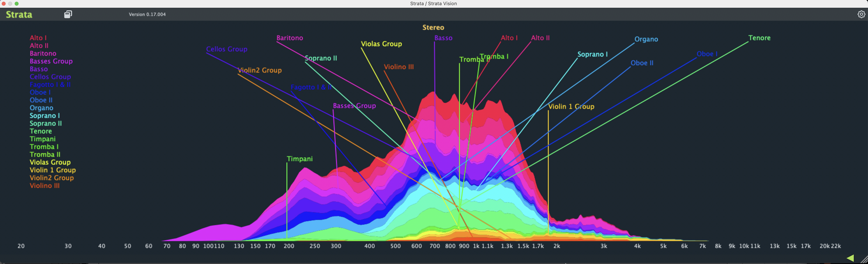Click the Tenore callout label on the graph
Viewport: 868px width, 264px height.
coord(759,38)
